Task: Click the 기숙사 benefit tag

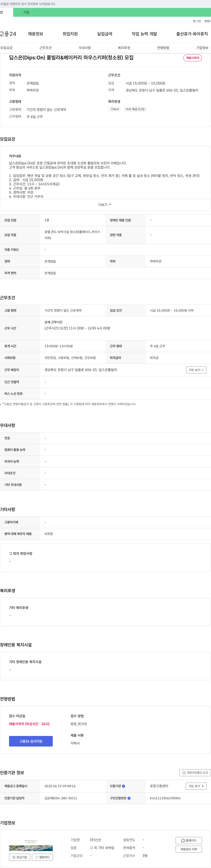Action: pyautogui.click(x=115, y=109)
